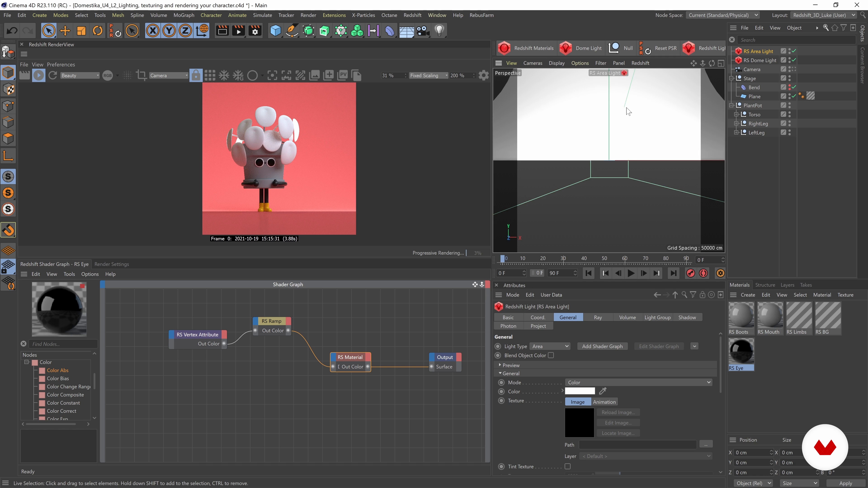Viewport: 868px width, 488px height.
Task: Toggle Y axis lock icon
Action: coord(169,31)
